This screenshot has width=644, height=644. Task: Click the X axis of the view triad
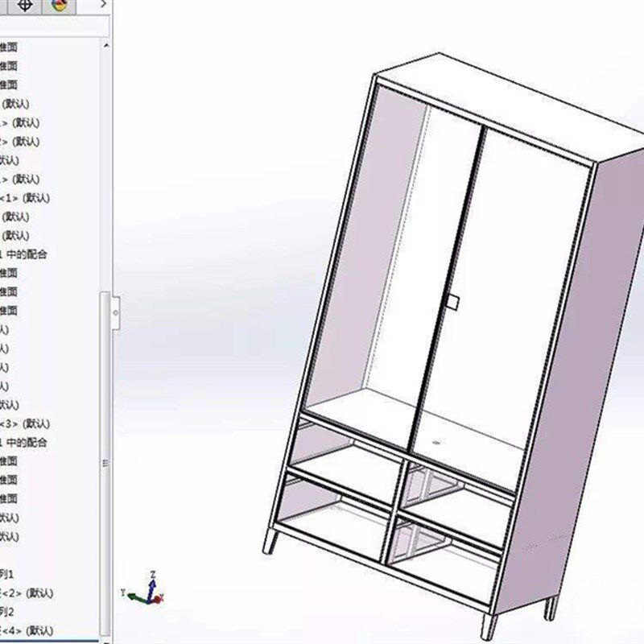[x=158, y=599]
